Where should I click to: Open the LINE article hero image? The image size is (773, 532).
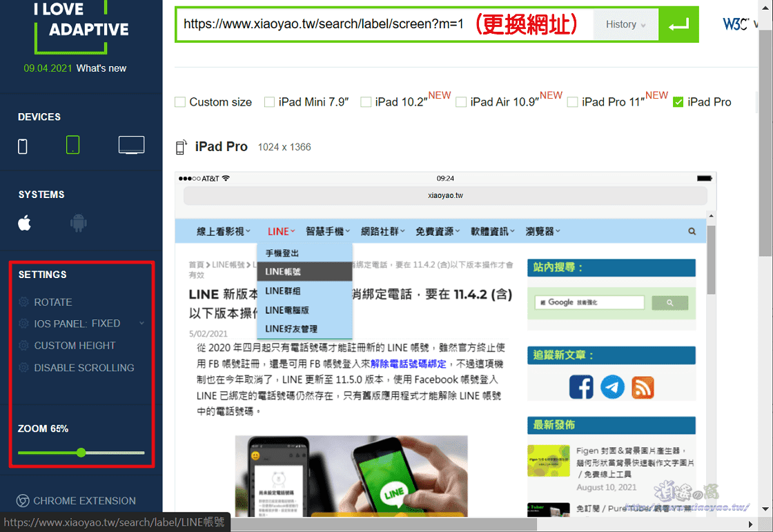tap(351, 476)
